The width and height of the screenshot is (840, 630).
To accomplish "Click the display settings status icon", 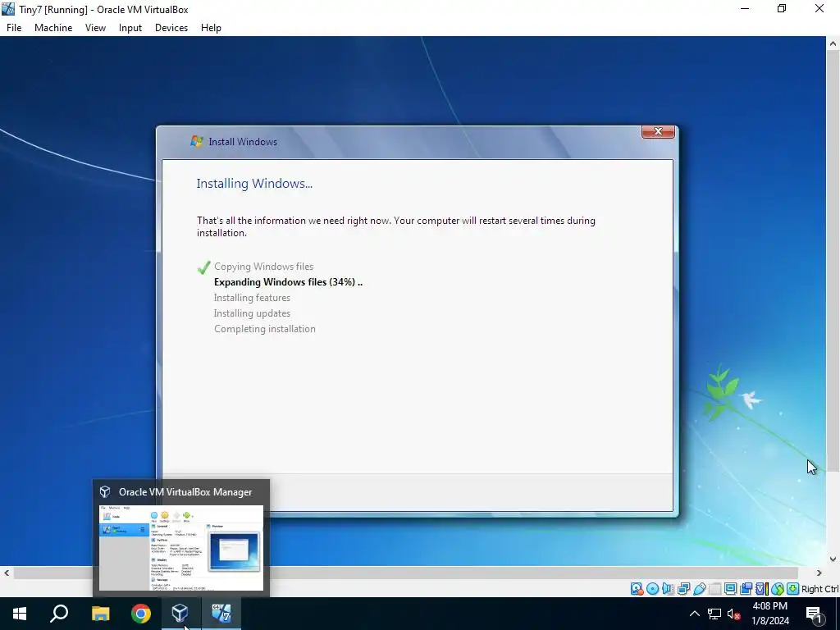I will pos(730,589).
